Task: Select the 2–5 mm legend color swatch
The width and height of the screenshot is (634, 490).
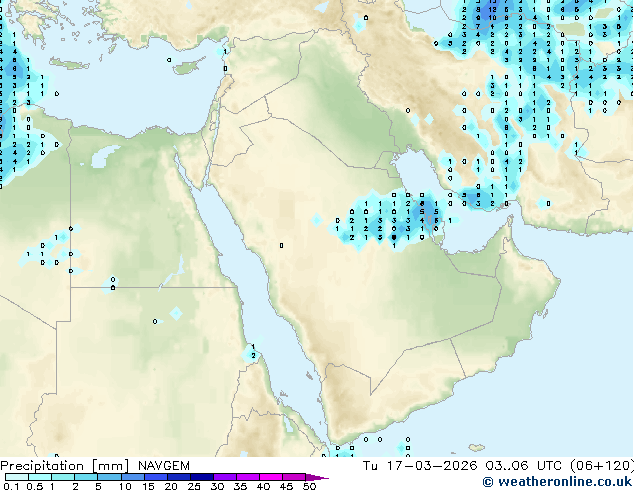Action: [x=86, y=477]
